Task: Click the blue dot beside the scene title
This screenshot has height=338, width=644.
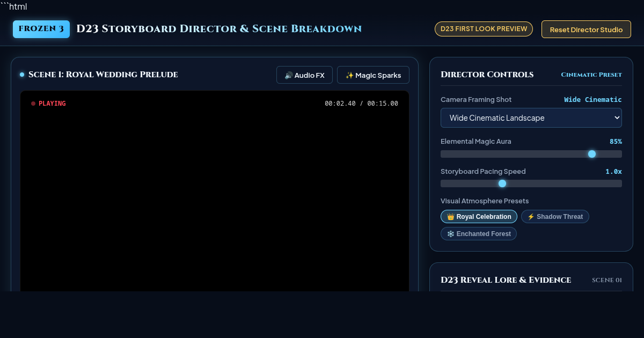Action: coord(22,75)
